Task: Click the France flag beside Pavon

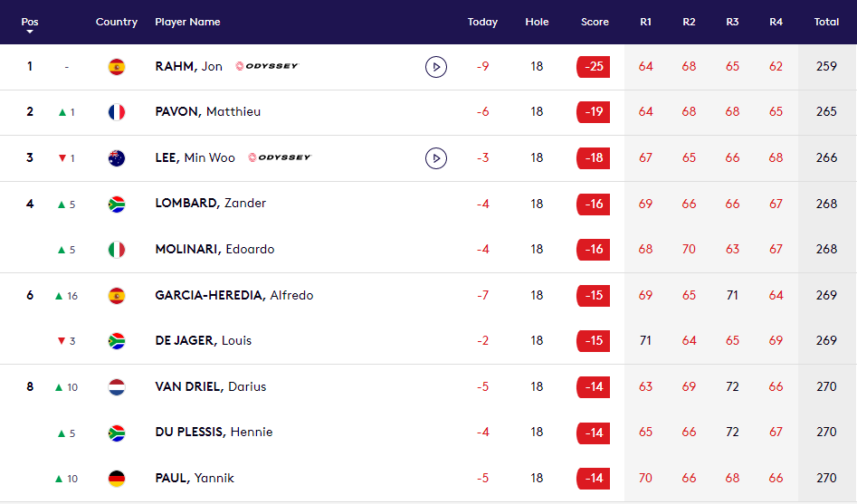Action: pos(117,112)
